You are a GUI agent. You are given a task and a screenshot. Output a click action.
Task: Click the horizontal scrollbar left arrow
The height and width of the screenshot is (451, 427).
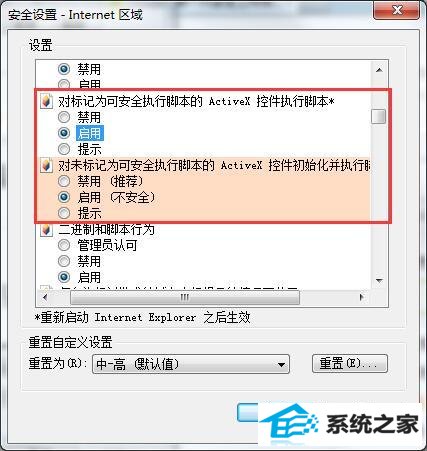click(45, 297)
